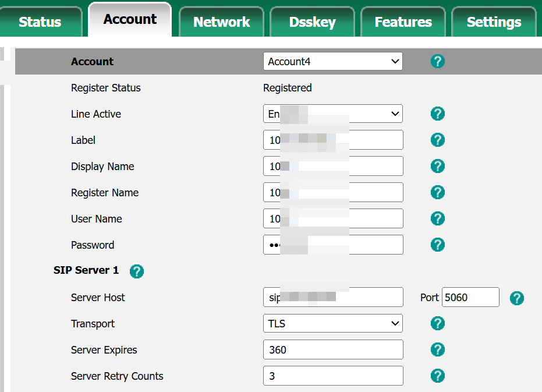Screen dimensions: 542x392
Task: Click help icon beside Label field
Action: pyautogui.click(x=437, y=140)
